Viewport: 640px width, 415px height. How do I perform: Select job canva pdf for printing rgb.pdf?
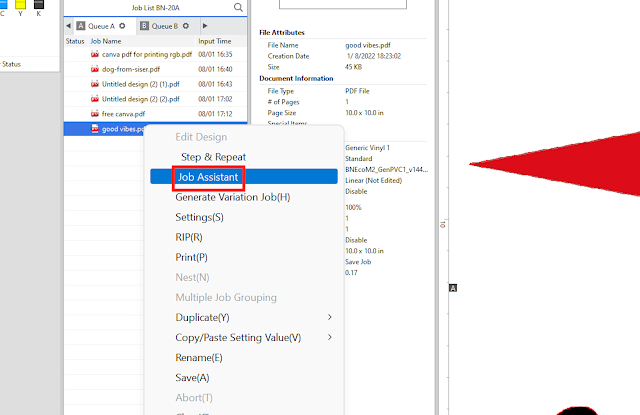(156, 54)
